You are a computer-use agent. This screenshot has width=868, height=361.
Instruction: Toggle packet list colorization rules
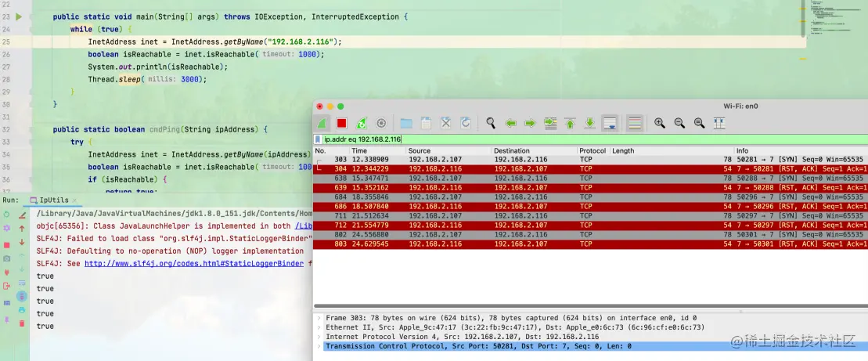point(635,123)
